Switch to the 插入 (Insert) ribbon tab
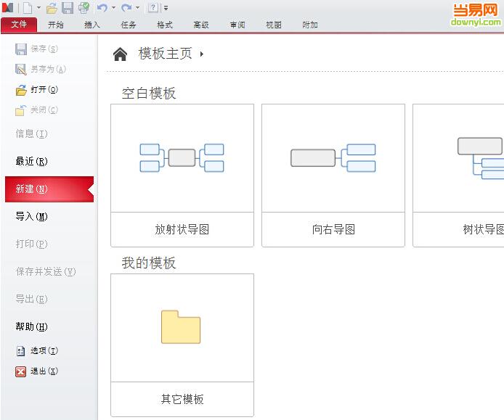This screenshot has width=504, height=420. click(x=92, y=25)
